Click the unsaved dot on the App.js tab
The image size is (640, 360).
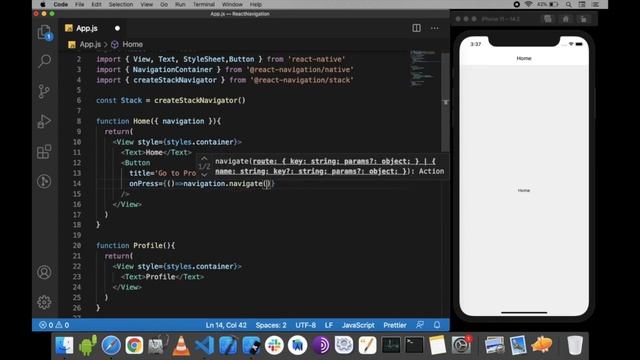(117, 28)
